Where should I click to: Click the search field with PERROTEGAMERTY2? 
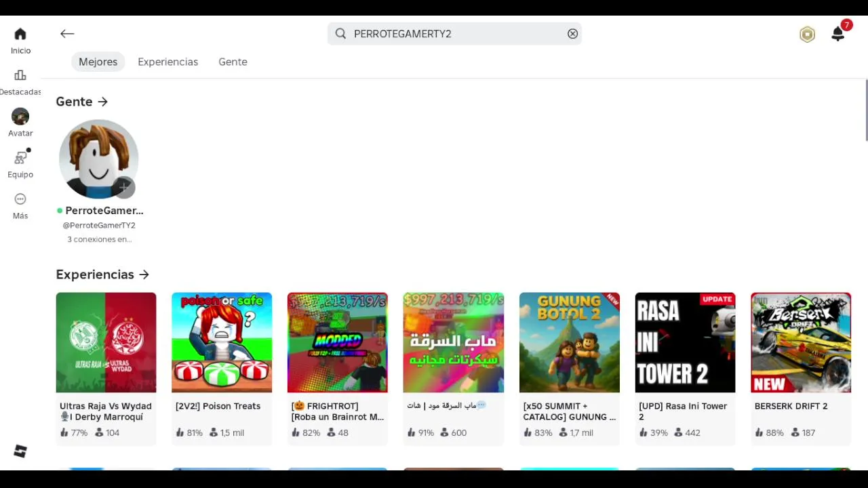[454, 34]
